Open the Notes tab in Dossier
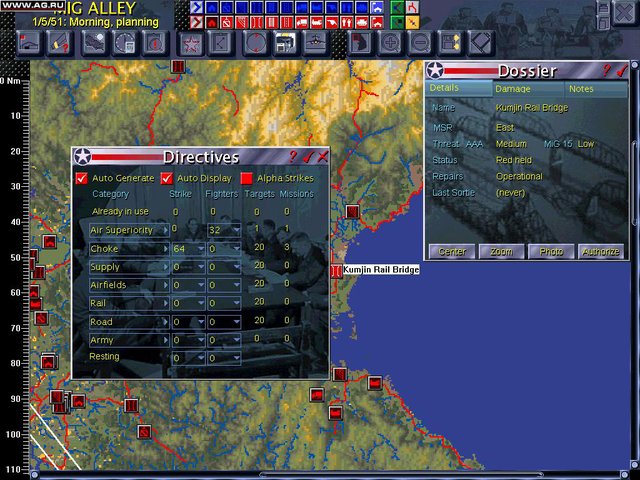 coord(581,89)
